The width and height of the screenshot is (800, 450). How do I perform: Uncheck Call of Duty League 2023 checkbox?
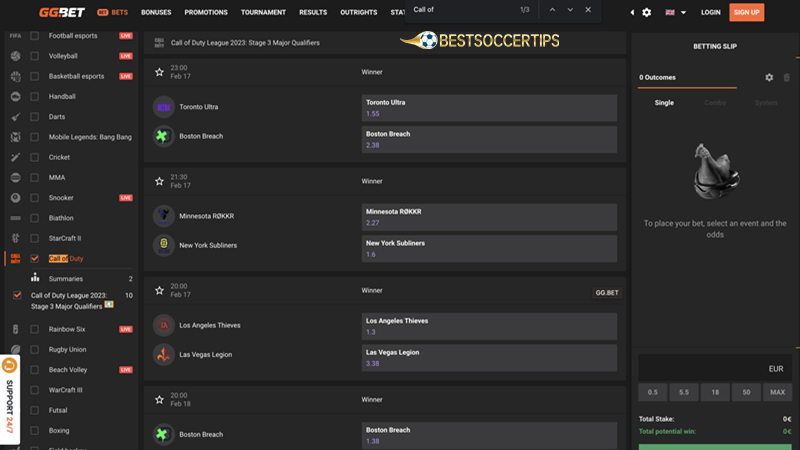(17, 295)
